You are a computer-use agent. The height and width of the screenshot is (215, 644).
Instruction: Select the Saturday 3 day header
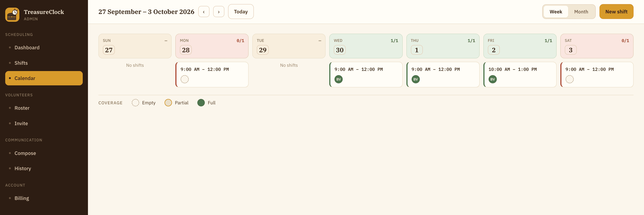click(x=597, y=46)
